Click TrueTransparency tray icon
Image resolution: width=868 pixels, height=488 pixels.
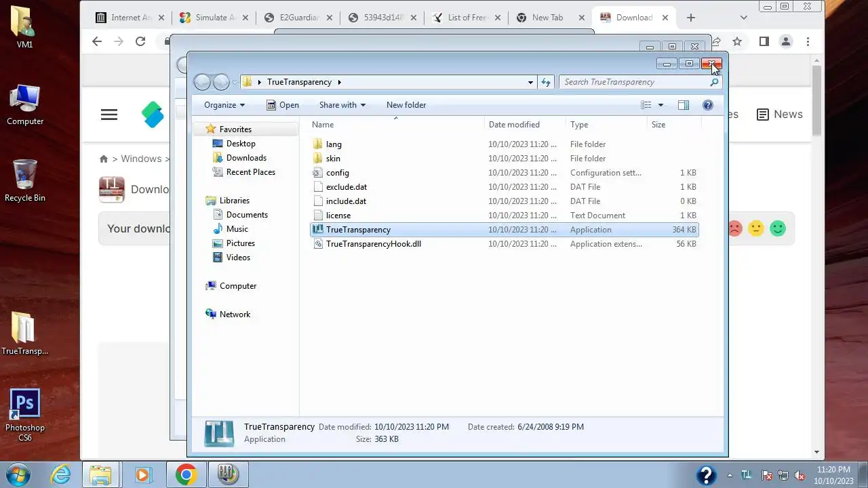tap(747, 475)
